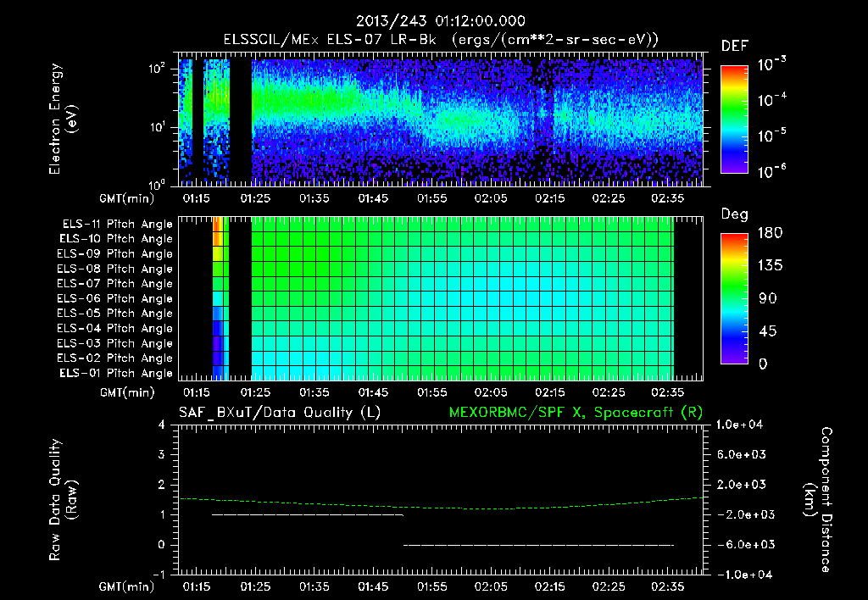Click the 10^-3 tick on DEF scale

coord(771,64)
